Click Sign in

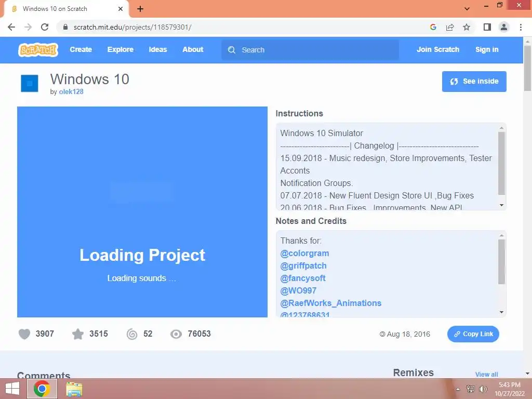486,49
